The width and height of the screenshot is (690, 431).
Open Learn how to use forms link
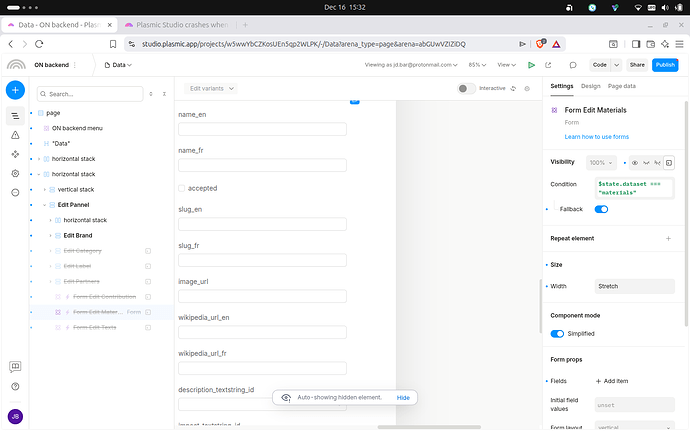(x=596, y=137)
